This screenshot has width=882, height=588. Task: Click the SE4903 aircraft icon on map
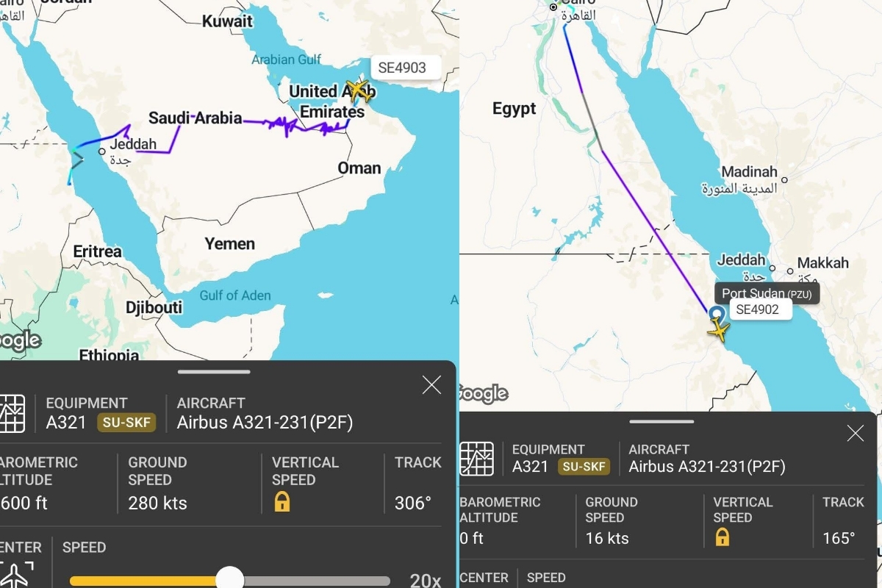click(x=359, y=92)
